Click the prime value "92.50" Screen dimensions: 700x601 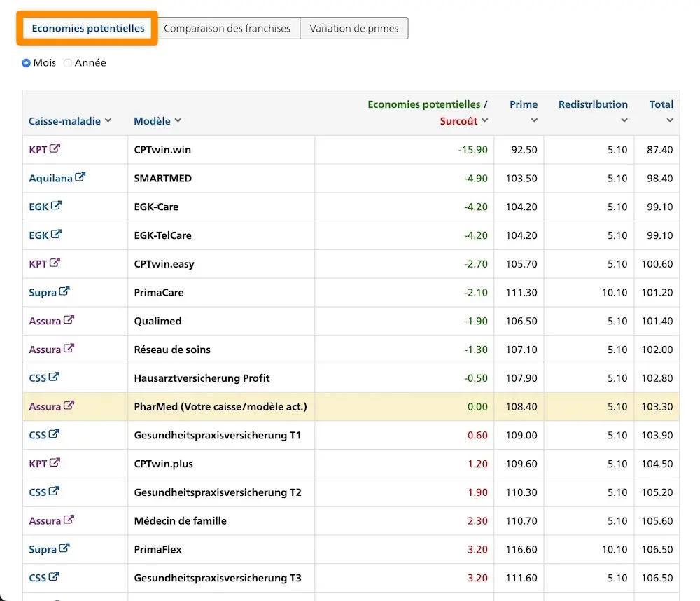(524, 150)
